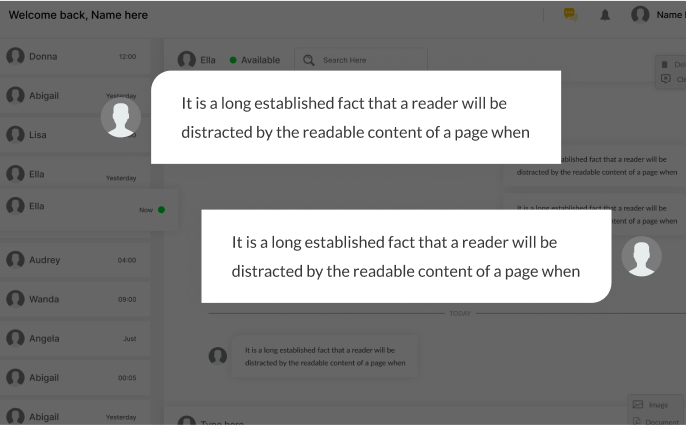
Task: Click into the Search Here field
Action: [361, 60]
